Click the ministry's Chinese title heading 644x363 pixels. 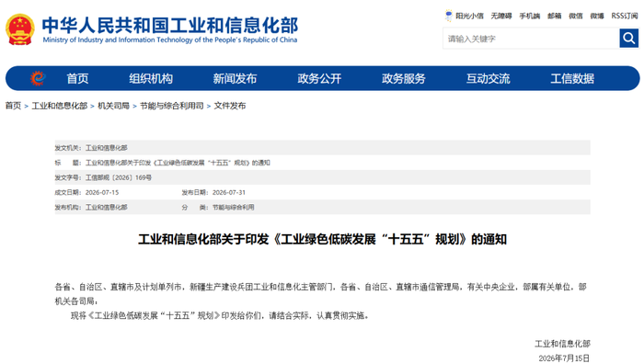[170, 25]
